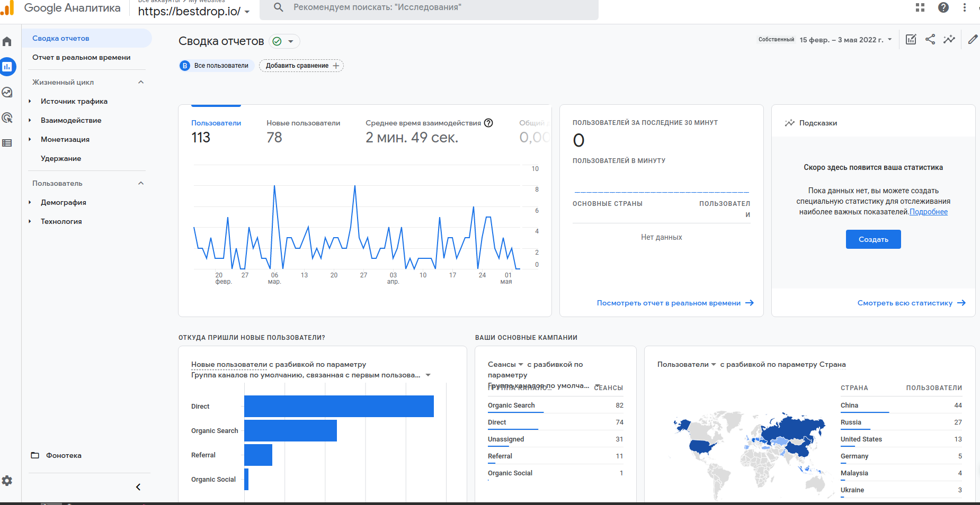Image resolution: width=980 pixels, height=505 pixels.
Task: Open the Explore icon in left rail
Action: click(x=7, y=92)
